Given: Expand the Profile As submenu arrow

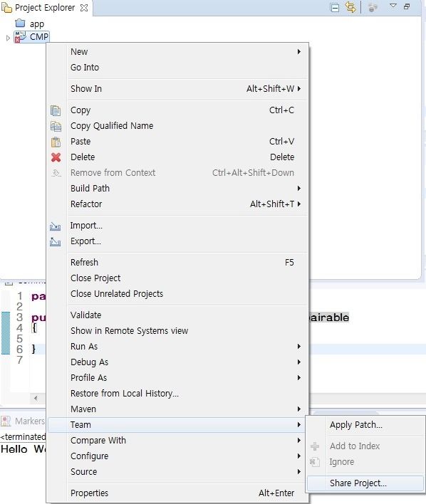Looking at the screenshot, I should point(299,378).
